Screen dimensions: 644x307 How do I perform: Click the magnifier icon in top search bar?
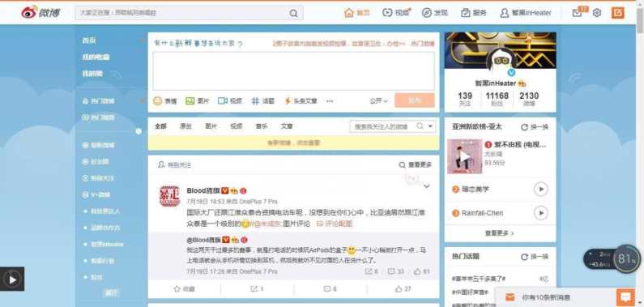293,13
